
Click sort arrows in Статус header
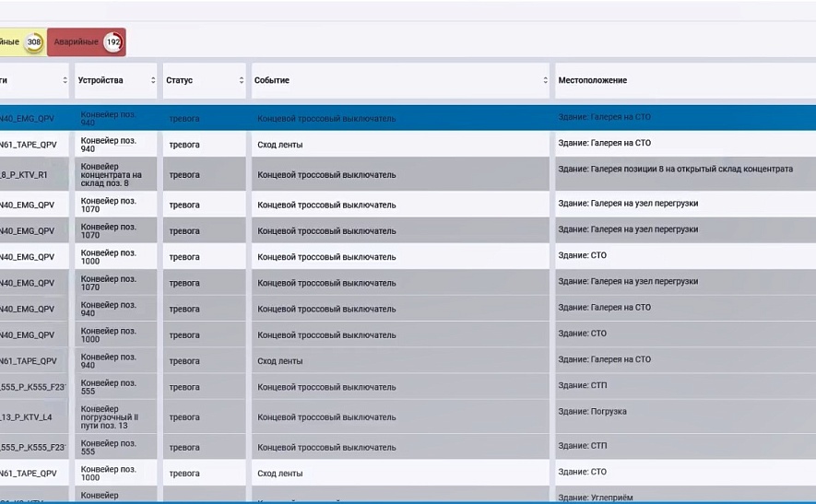click(x=242, y=80)
